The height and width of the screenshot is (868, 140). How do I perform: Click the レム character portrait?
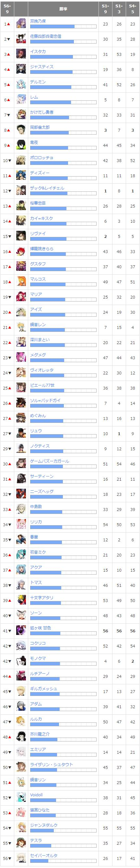pos(21,100)
